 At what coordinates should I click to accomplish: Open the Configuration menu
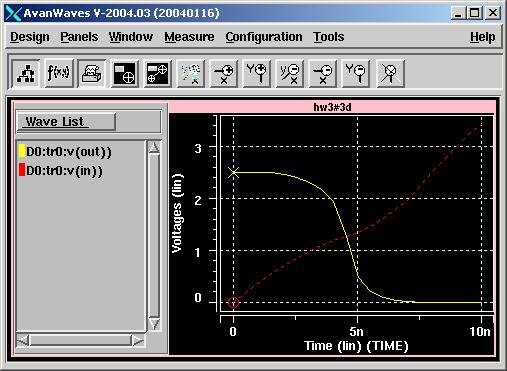coord(264,37)
